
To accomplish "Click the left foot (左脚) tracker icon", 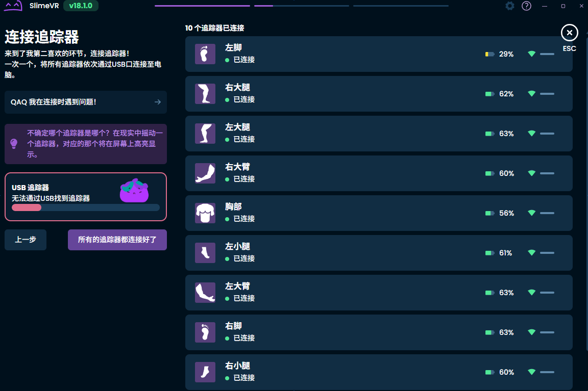I will pos(205,54).
